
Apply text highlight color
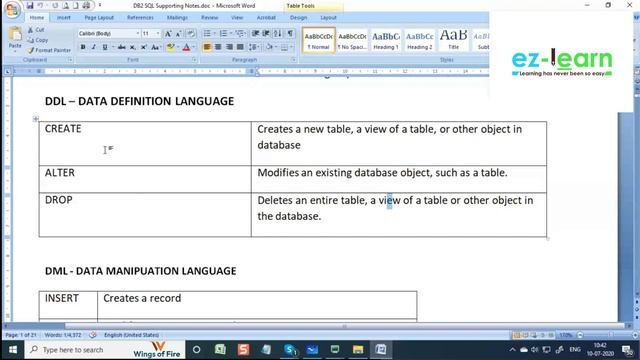pyautogui.click(x=171, y=47)
